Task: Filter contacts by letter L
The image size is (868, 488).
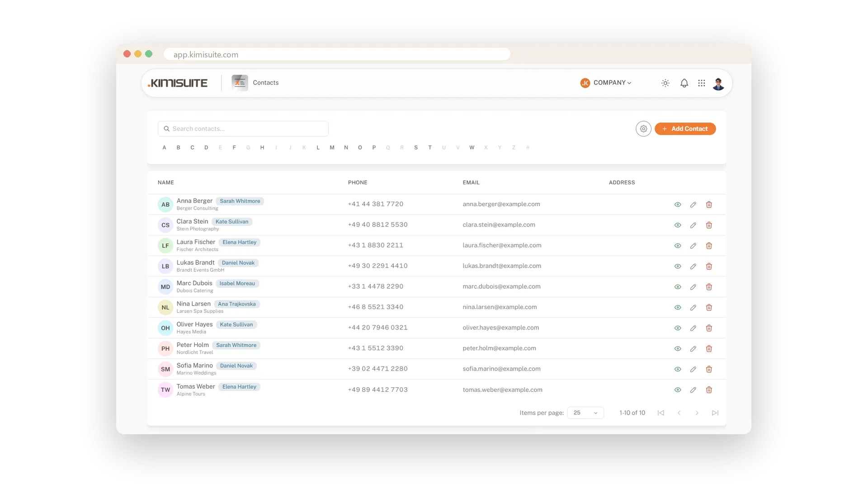Action: tap(318, 147)
